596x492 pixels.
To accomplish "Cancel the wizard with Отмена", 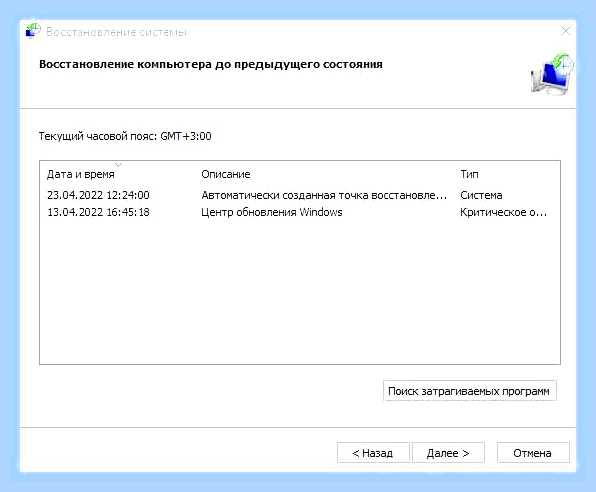I will tap(533, 453).
